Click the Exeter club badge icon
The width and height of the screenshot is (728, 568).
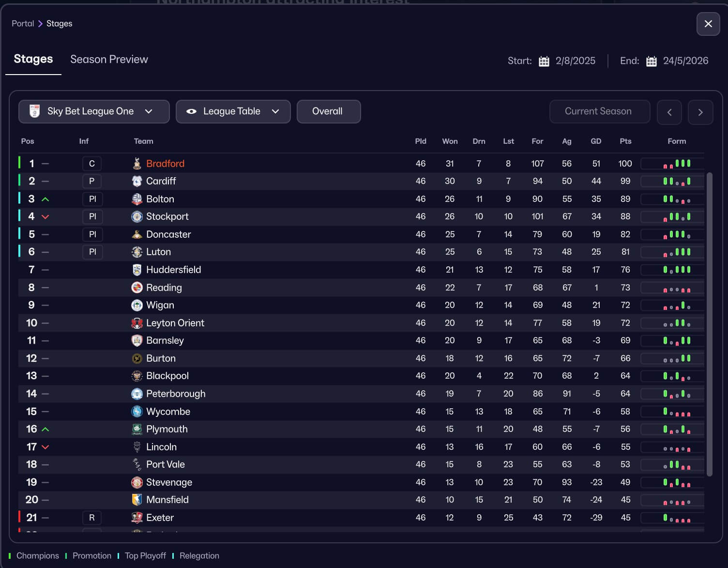(137, 518)
